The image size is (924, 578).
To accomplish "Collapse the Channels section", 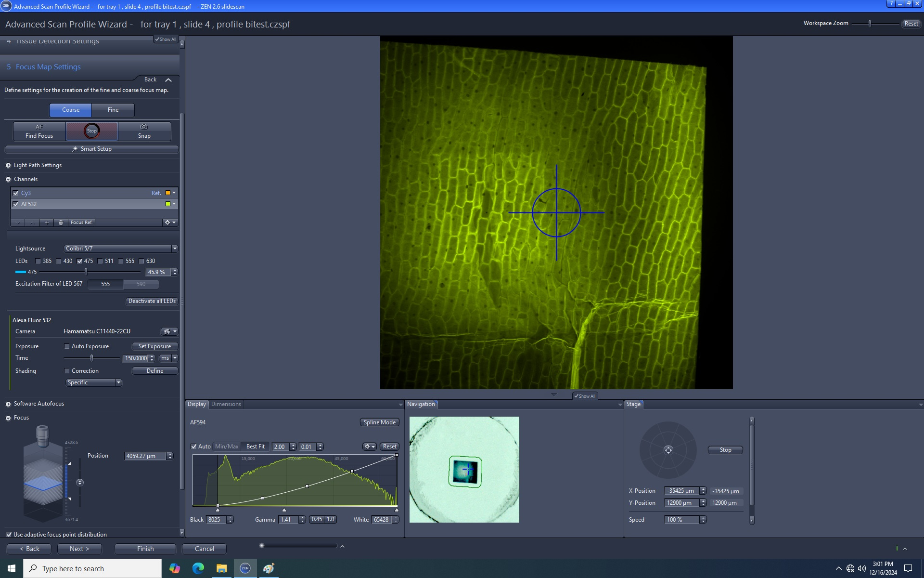I will 8,179.
